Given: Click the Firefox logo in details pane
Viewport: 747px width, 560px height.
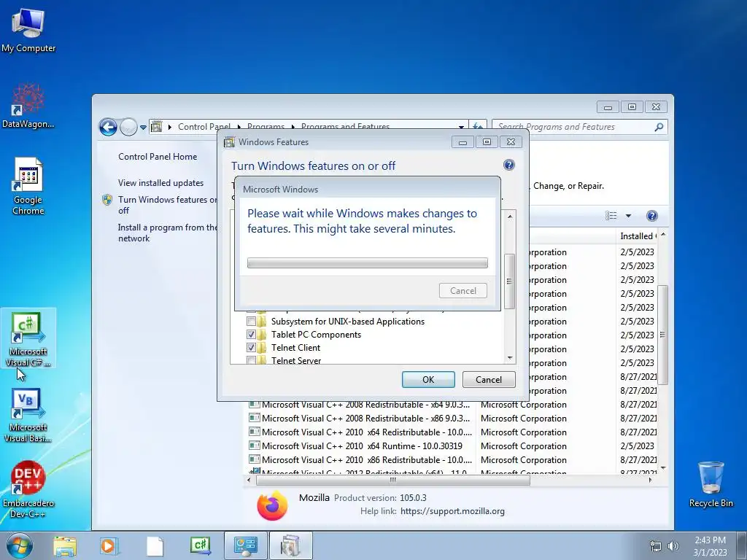Looking at the screenshot, I should coord(273,505).
